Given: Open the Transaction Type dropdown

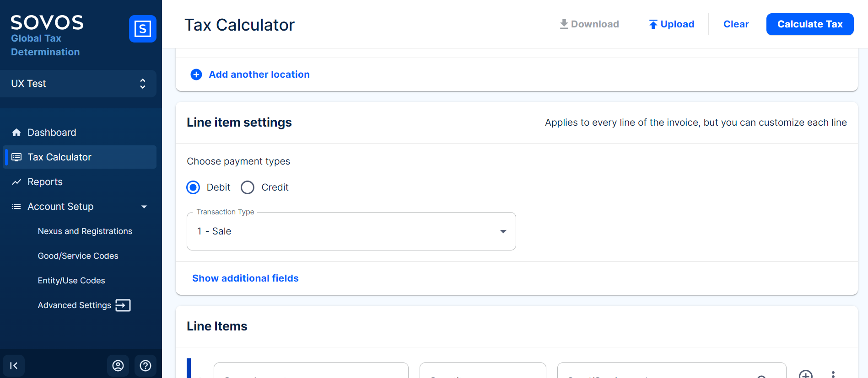Looking at the screenshot, I should [351, 231].
